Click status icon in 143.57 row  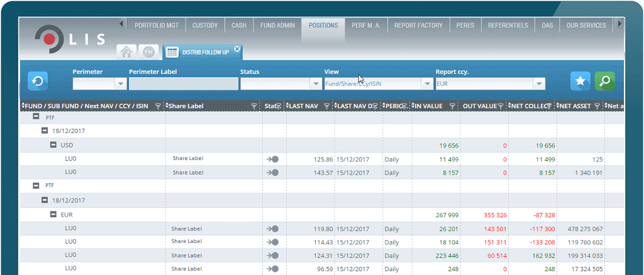coord(272,173)
